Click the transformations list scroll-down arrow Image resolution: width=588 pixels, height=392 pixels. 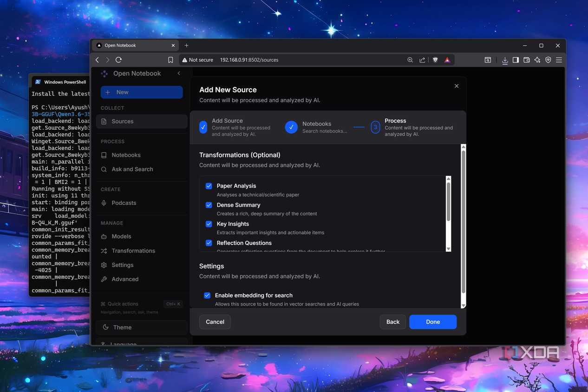coord(448,249)
